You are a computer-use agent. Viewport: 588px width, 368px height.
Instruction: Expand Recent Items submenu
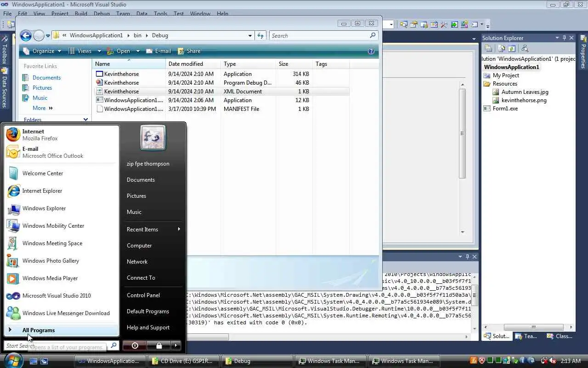153,229
